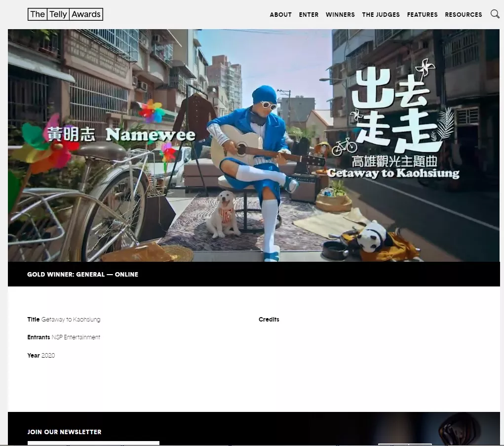Select the title value 'Getaway to Kaohsiung'
504x446 pixels.
click(71, 319)
